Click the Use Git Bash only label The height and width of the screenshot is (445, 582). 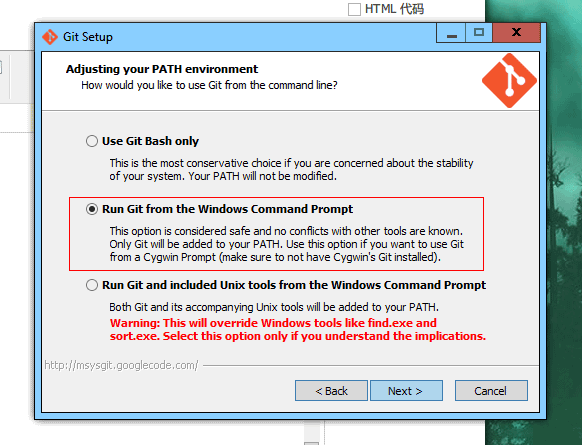[150, 141]
